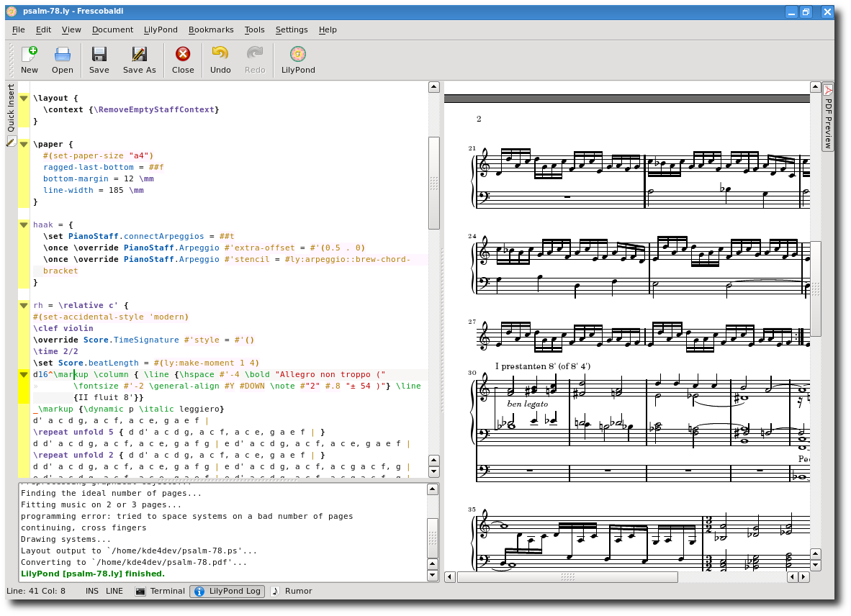Viewport: 851px width, 616px height.
Task: Open the Bookmarks menu
Action: click(x=211, y=30)
